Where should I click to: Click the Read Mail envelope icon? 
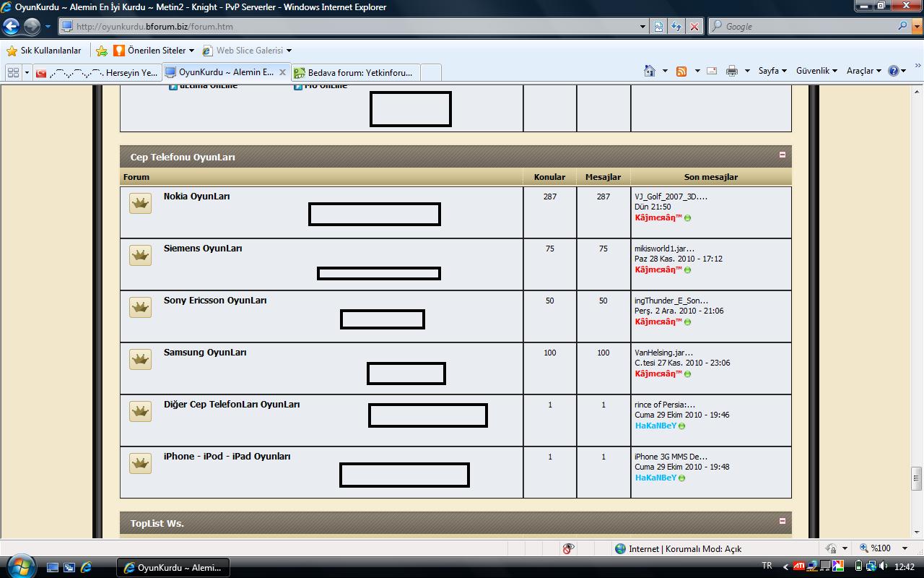(711, 71)
